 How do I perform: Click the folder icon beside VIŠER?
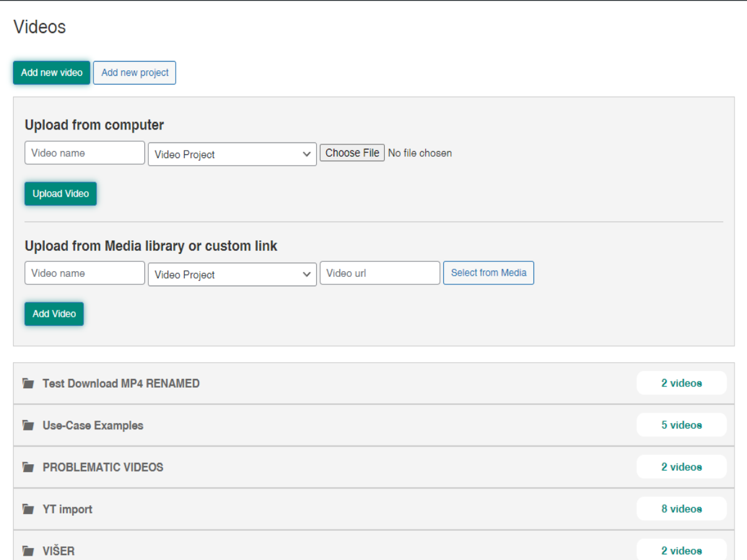28,551
